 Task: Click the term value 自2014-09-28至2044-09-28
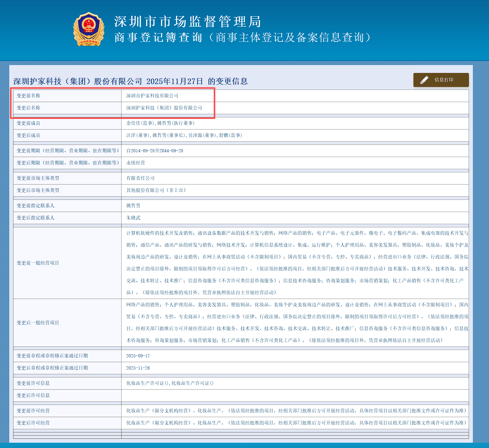pyautogui.click(x=155, y=151)
